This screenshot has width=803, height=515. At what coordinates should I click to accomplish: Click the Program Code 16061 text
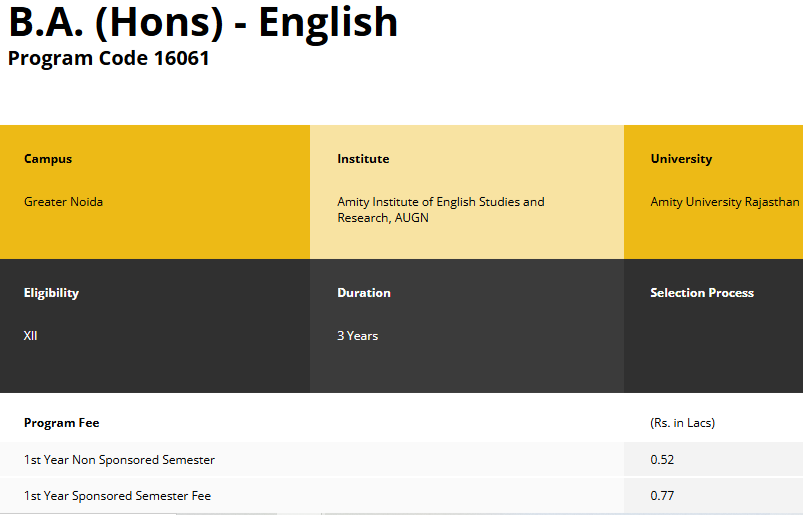[109, 58]
